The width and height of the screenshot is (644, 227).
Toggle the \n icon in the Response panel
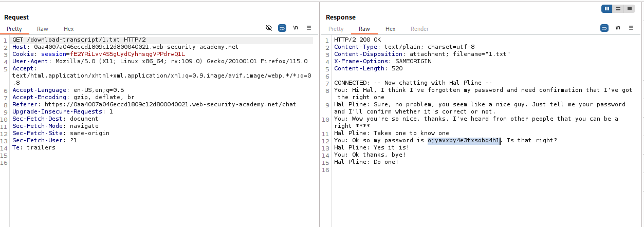click(618, 28)
